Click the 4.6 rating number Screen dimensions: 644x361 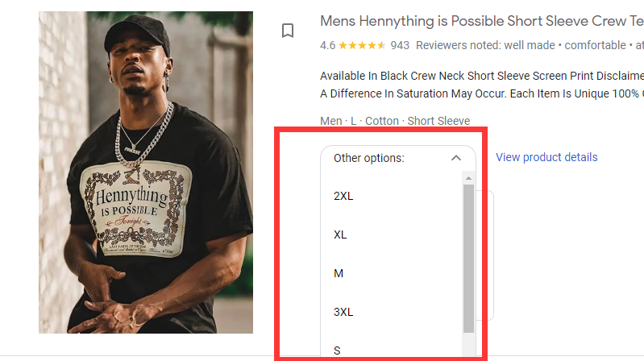(x=327, y=46)
